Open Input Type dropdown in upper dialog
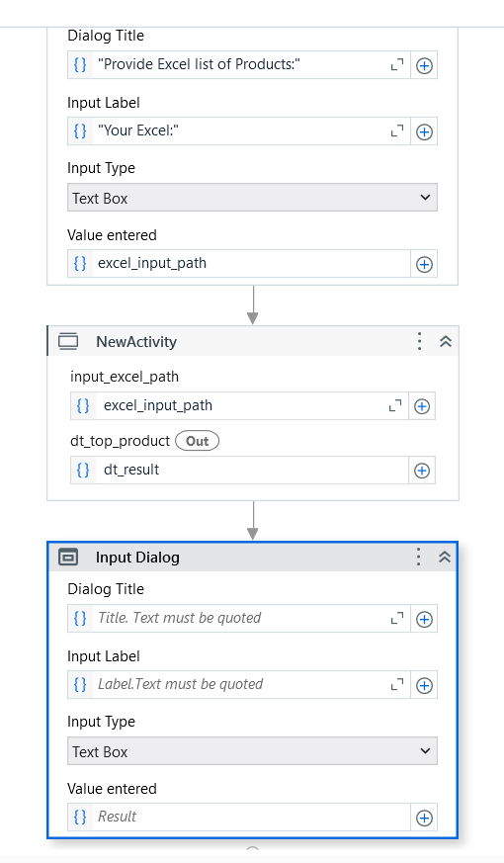The image size is (504, 863). [253, 198]
